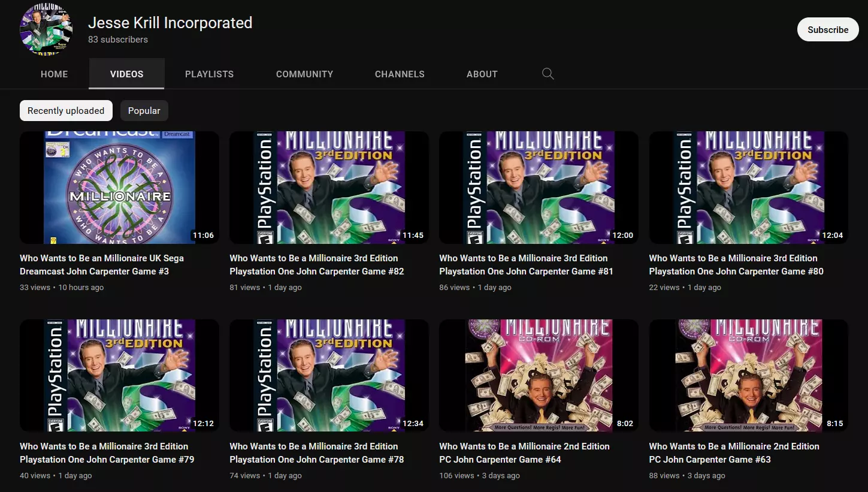Screen dimensions: 868x492
Task: Click the Playstation One Game #80 title
Action: click(x=736, y=265)
